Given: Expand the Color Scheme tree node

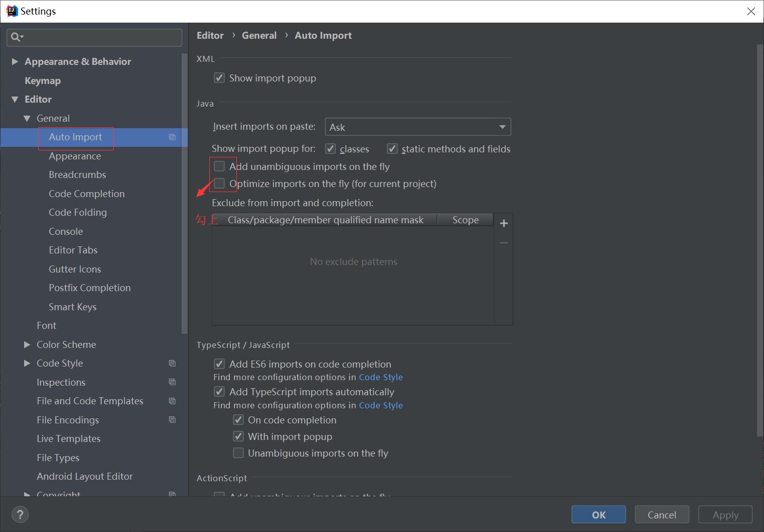Looking at the screenshot, I should click(x=27, y=344).
